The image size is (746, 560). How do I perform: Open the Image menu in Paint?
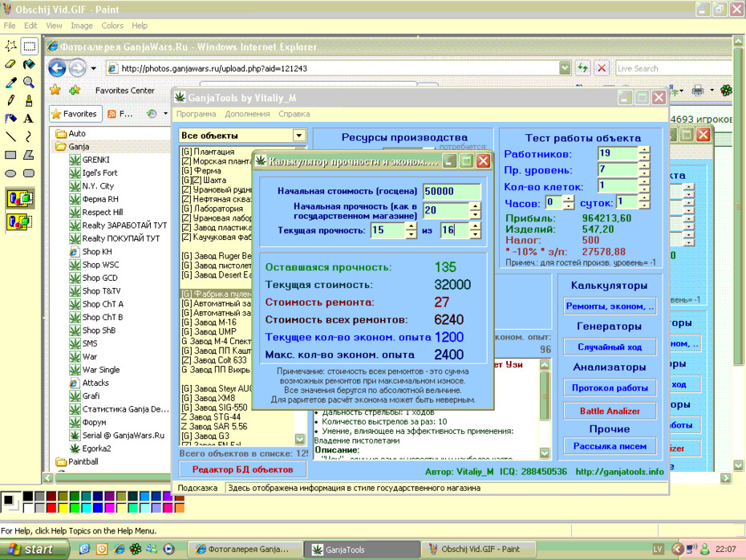click(81, 26)
